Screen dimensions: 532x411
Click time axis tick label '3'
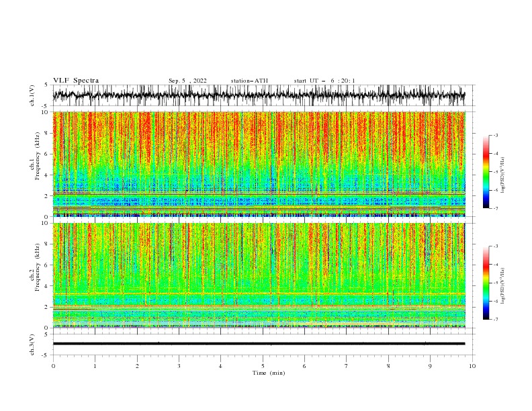179,366
